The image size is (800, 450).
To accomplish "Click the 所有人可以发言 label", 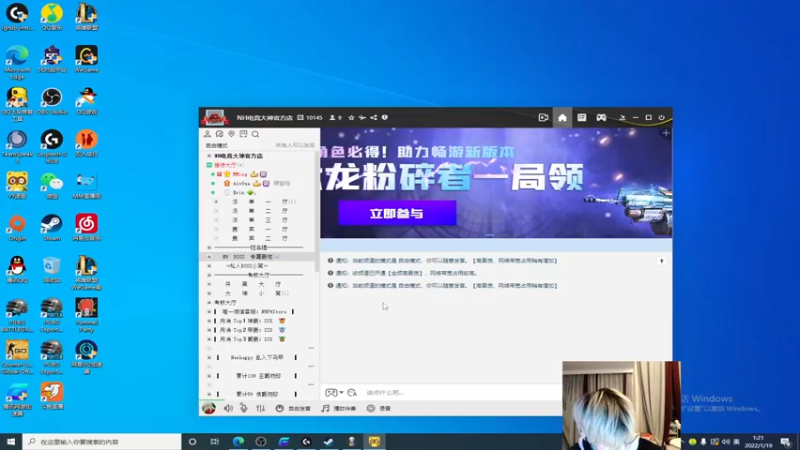I will [295, 145].
